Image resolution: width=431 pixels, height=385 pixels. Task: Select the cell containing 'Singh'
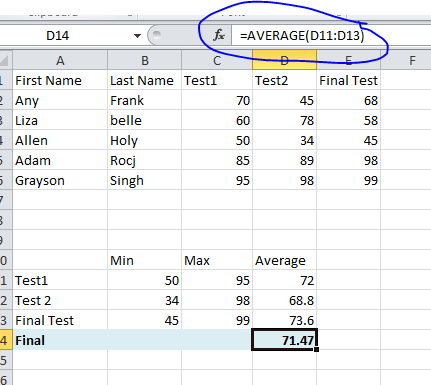(145, 180)
